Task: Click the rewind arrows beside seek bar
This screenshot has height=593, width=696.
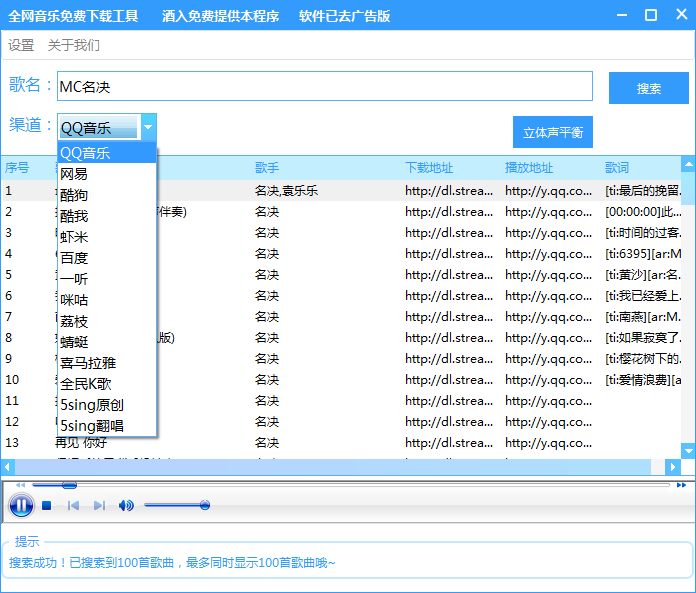Action: pyautogui.click(x=20, y=485)
